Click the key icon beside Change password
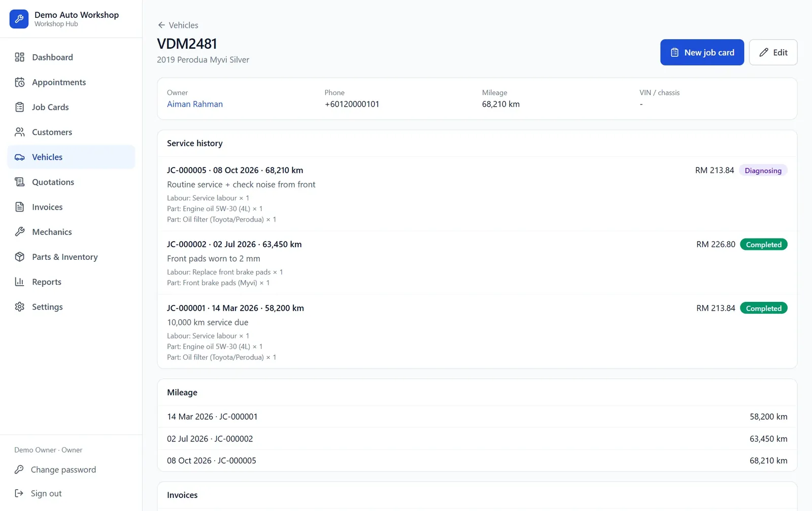 coord(19,470)
